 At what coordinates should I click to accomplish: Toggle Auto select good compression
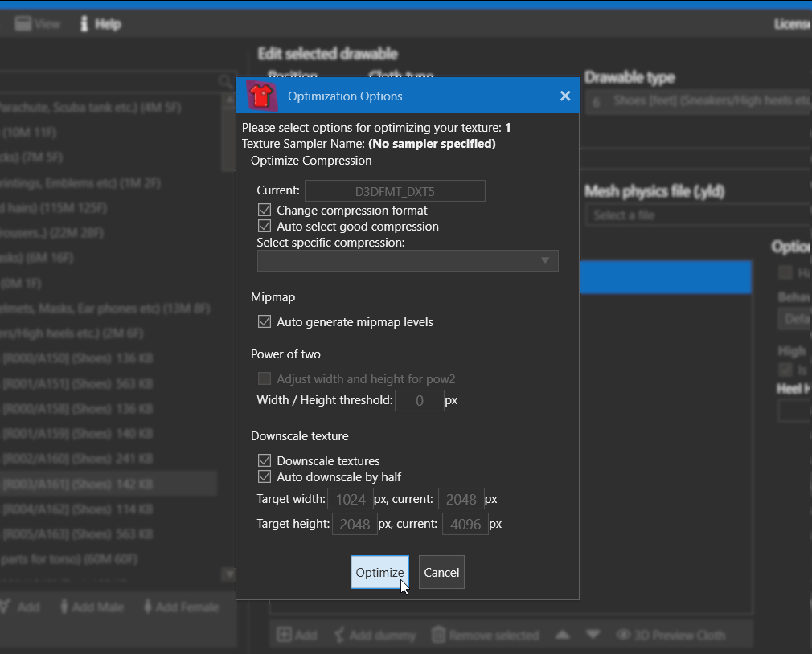264,227
